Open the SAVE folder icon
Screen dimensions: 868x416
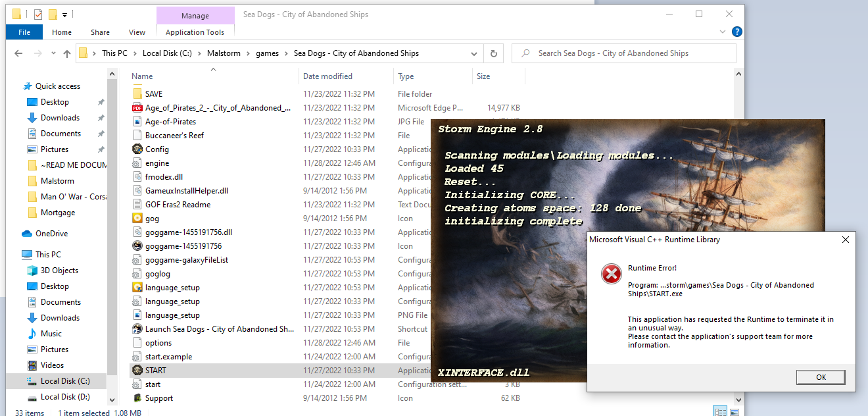[137, 94]
